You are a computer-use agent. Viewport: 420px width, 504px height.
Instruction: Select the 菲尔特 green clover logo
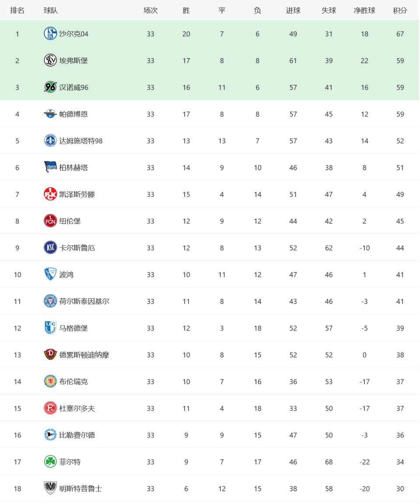50,462
